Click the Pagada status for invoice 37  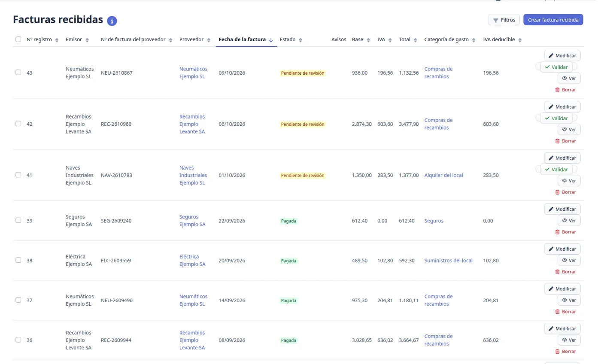tap(288, 300)
